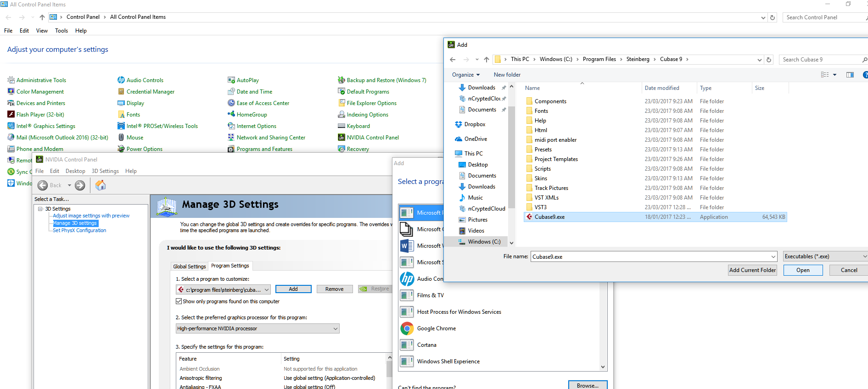Select the Cubase9.exe application file
This screenshot has height=389, width=868.
click(x=655, y=217)
